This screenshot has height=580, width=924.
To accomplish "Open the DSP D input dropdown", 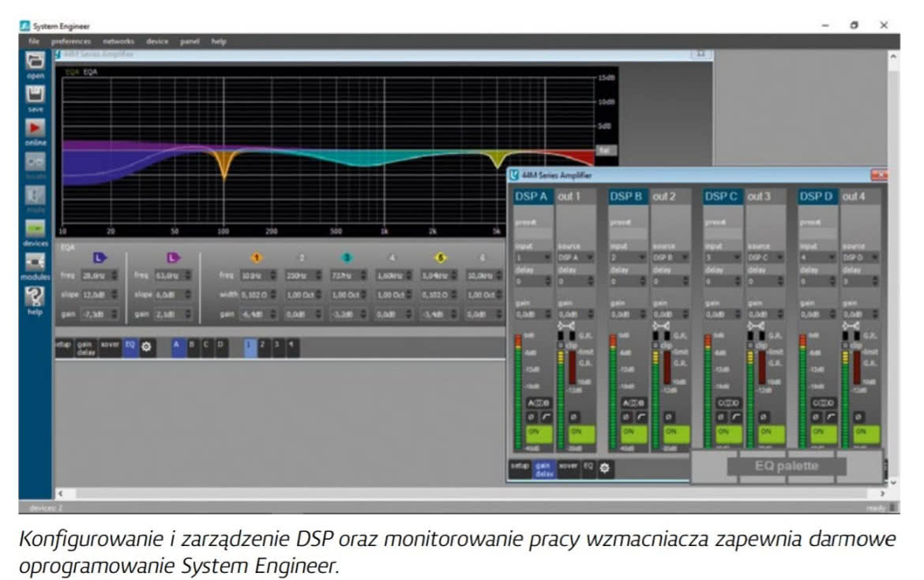I will coord(818,258).
